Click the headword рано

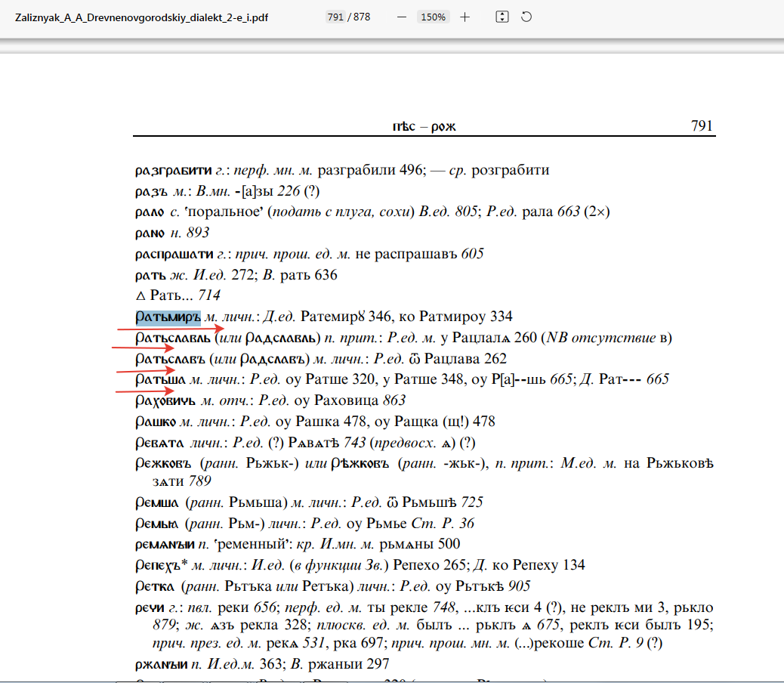pyautogui.click(x=150, y=233)
